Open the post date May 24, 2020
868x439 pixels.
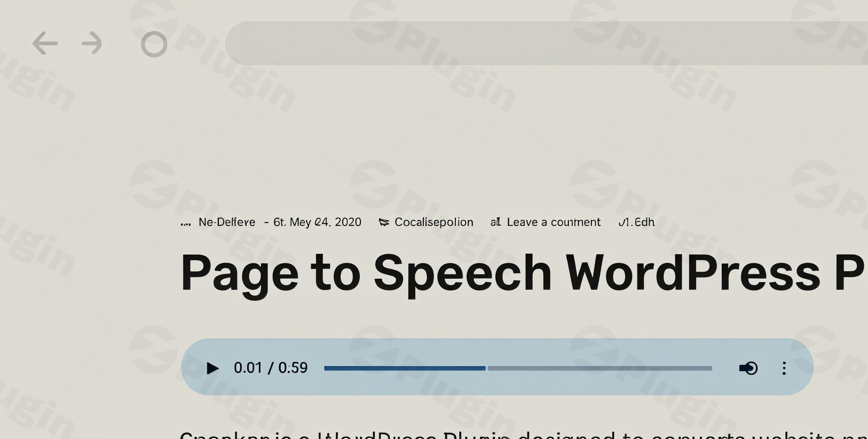pos(317,222)
